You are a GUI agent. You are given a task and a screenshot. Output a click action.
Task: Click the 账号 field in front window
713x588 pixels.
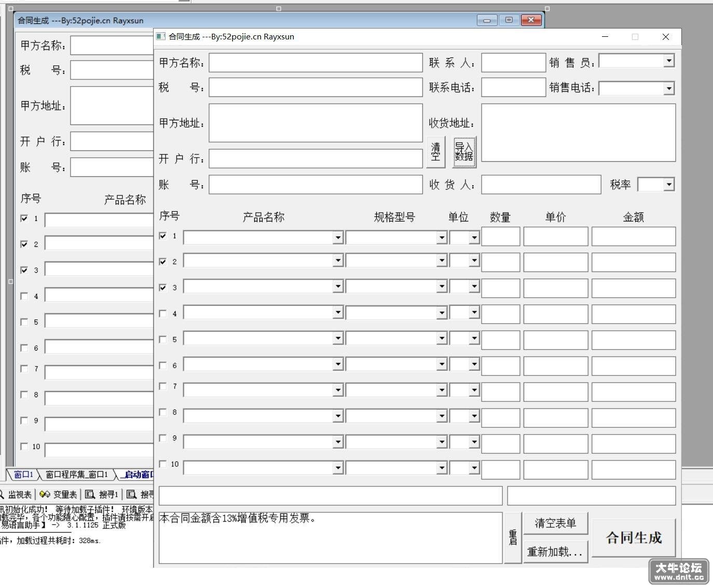point(316,185)
